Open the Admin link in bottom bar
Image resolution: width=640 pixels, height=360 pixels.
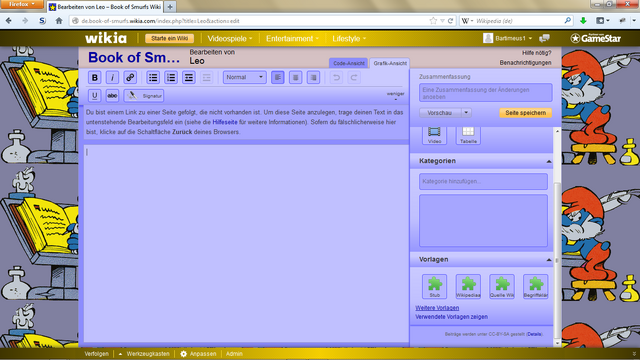point(234,354)
